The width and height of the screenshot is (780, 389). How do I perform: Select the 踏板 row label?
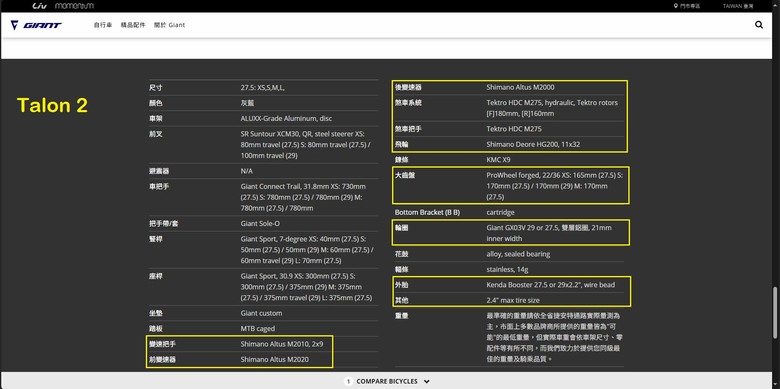155,329
